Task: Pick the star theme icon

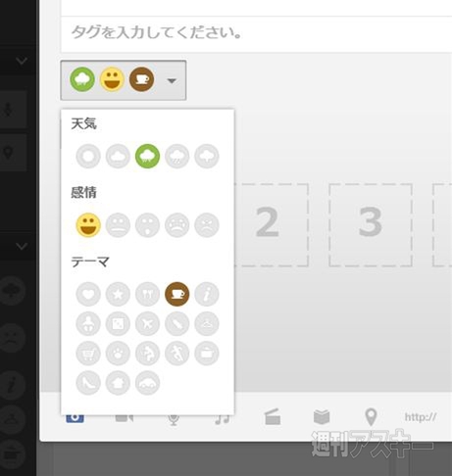Action: click(x=118, y=294)
